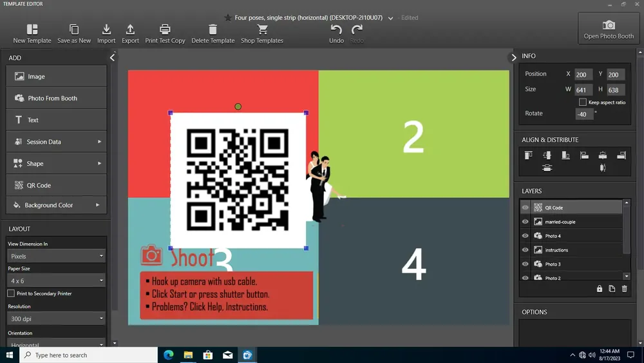Image resolution: width=644 pixels, height=363 pixels.
Task: Open the Paper Size dropdown
Action: [x=56, y=280]
